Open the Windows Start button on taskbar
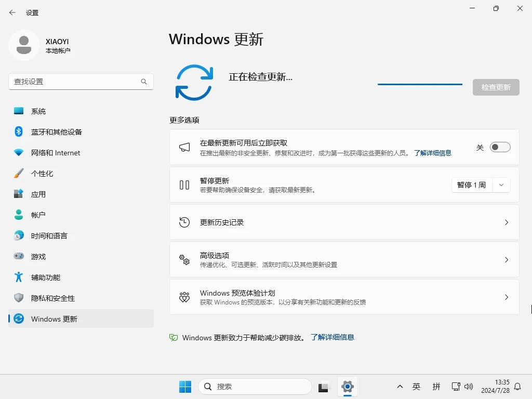Image resolution: width=532 pixels, height=399 pixels. (x=185, y=387)
